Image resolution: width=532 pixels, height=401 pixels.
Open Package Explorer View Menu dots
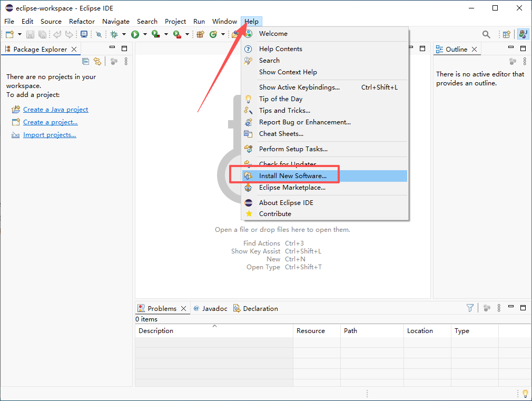point(126,61)
